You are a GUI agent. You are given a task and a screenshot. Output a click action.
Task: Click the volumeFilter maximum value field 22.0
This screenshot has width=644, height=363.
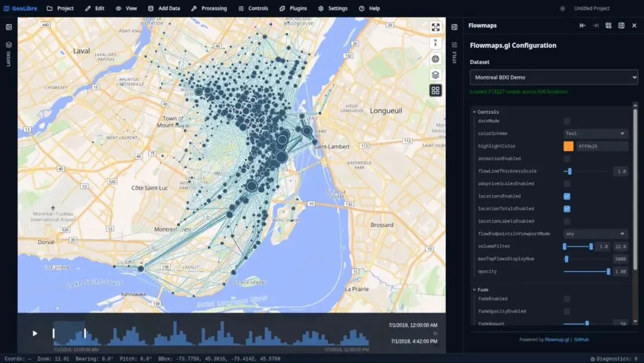(620, 247)
